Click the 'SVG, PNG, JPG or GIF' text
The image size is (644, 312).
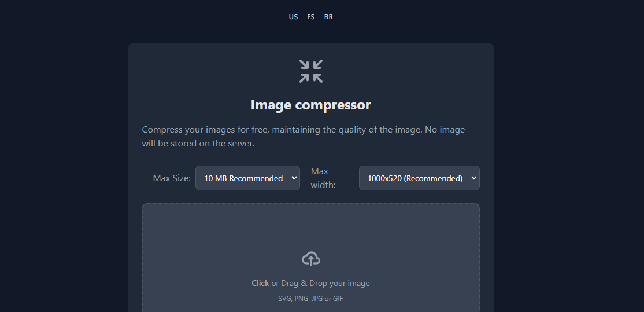[x=310, y=299]
